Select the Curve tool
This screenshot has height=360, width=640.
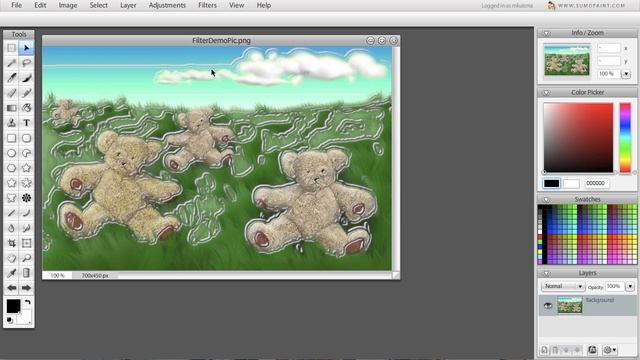click(27, 213)
